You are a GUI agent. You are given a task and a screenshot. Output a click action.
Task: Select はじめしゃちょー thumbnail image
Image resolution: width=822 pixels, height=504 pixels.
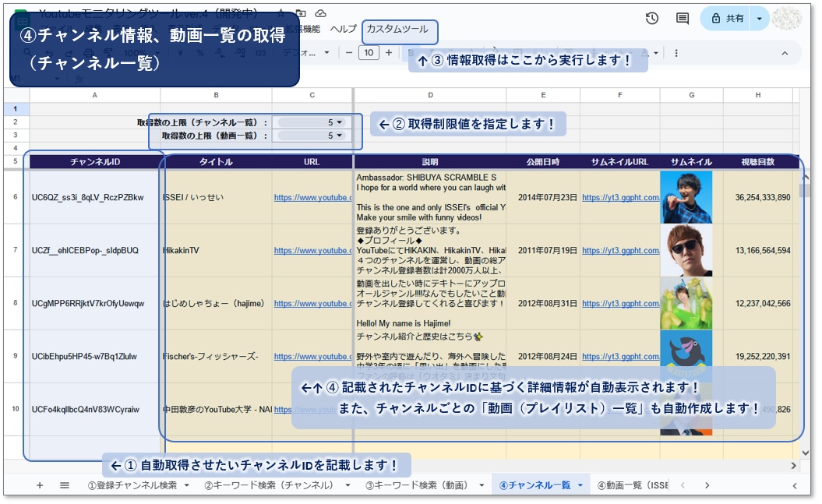(x=686, y=303)
